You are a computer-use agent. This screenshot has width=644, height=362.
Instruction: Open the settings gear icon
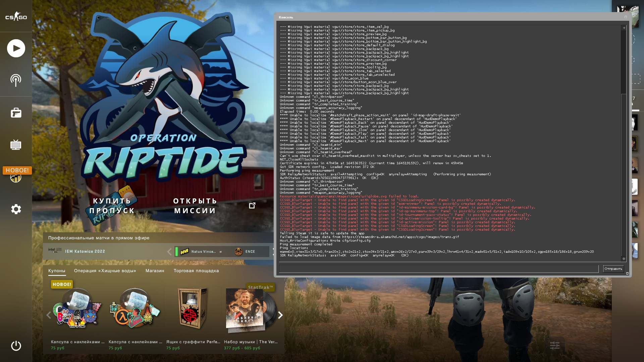click(x=16, y=209)
